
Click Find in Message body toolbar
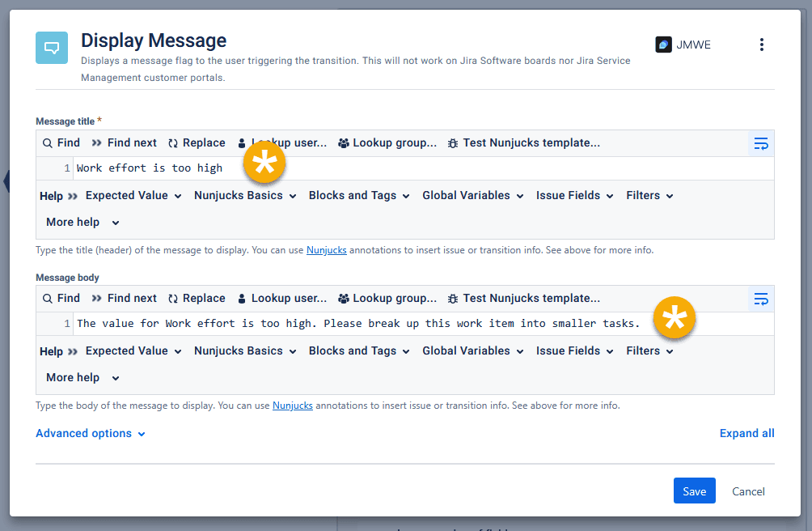pos(61,299)
